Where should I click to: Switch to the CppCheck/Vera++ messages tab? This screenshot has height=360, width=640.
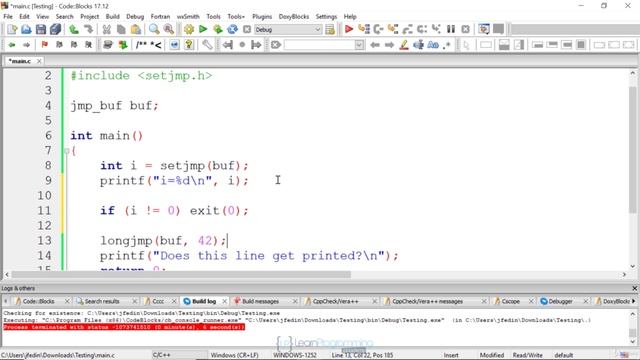point(427,301)
